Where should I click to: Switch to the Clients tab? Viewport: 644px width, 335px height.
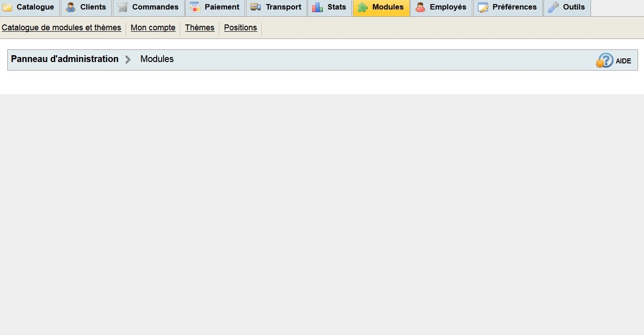click(86, 8)
